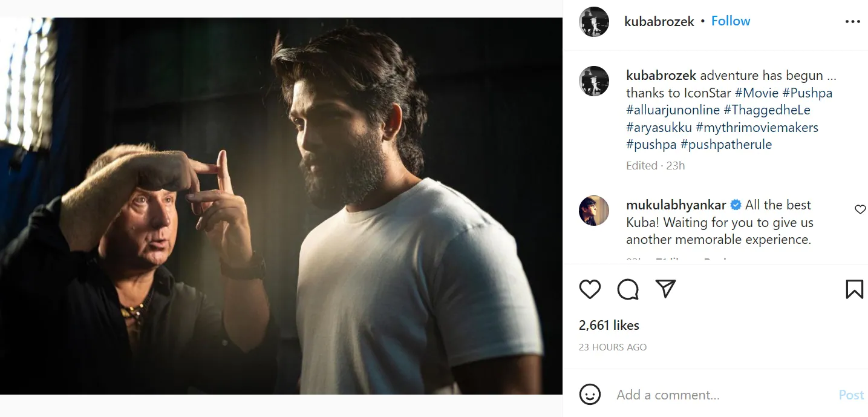Visit the #ThaggedheLe hashtag page
This screenshot has height=417, width=868.
(766, 110)
